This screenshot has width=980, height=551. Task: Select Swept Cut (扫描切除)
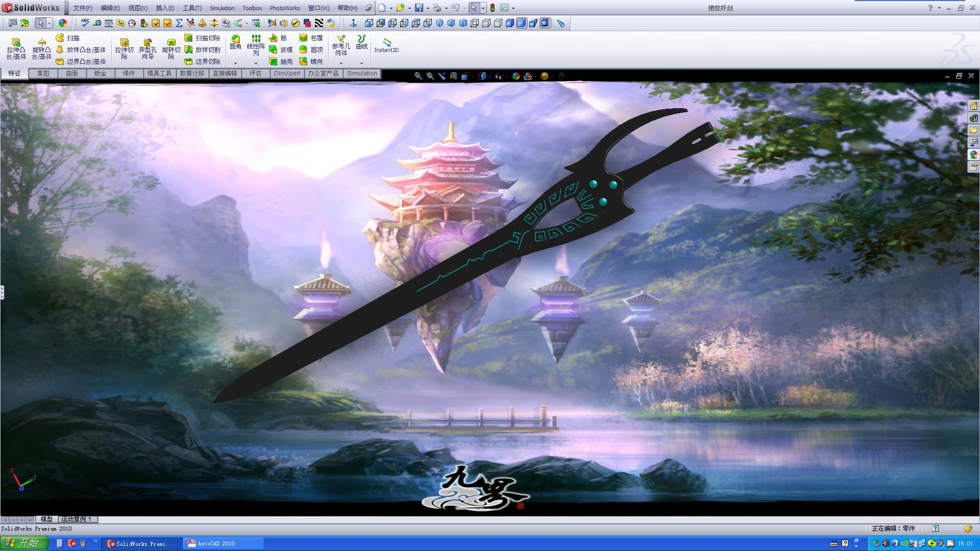click(202, 38)
